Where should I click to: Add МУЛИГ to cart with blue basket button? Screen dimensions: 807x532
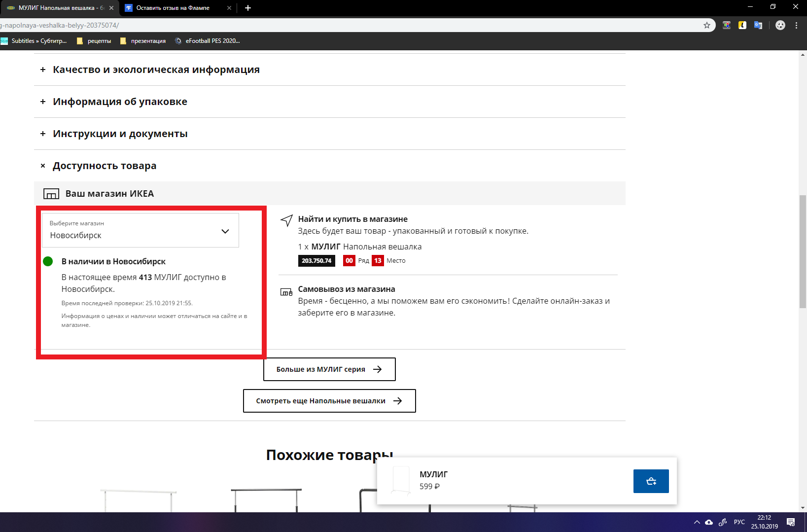(651, 481)
